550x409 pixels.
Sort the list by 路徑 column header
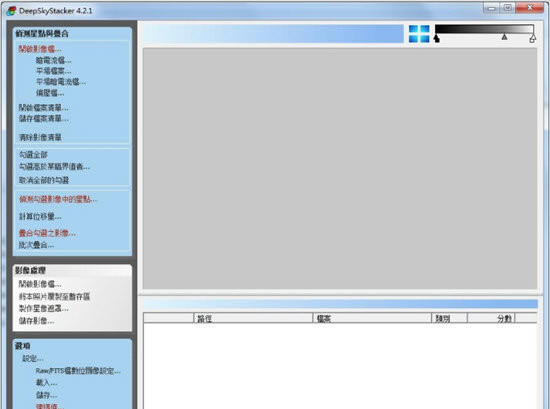[x=253, y=318]
